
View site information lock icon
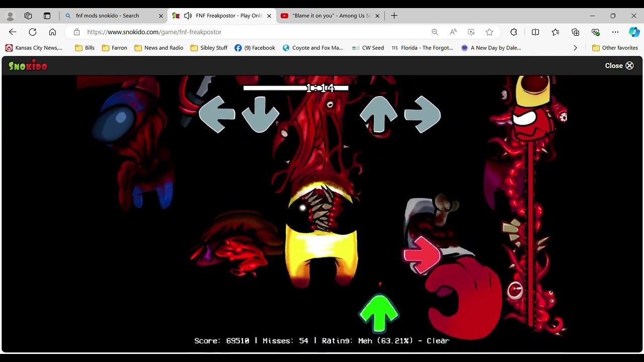(x=76, y=32)
